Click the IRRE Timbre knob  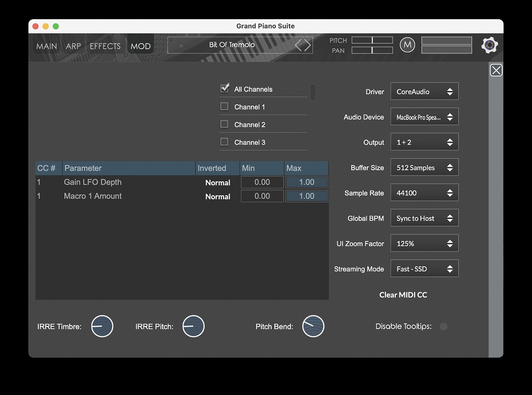[102, 326]
